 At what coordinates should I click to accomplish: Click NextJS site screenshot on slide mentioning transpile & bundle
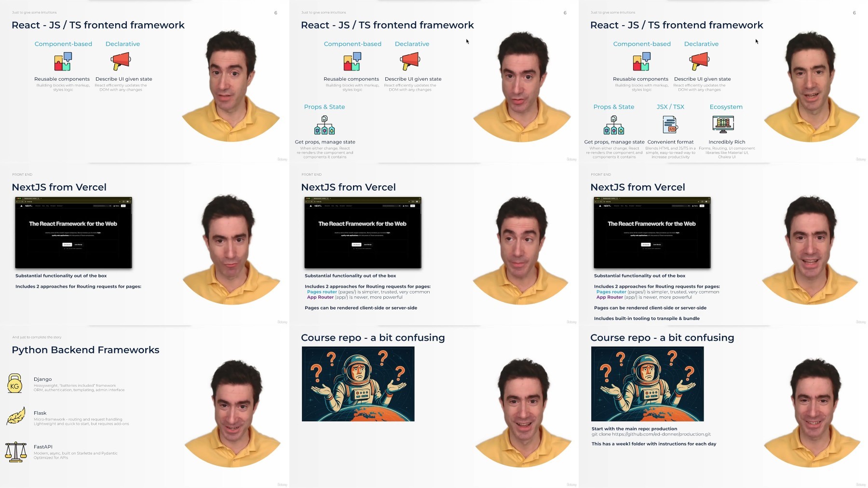pyautogui.click(x=652, y=233)
